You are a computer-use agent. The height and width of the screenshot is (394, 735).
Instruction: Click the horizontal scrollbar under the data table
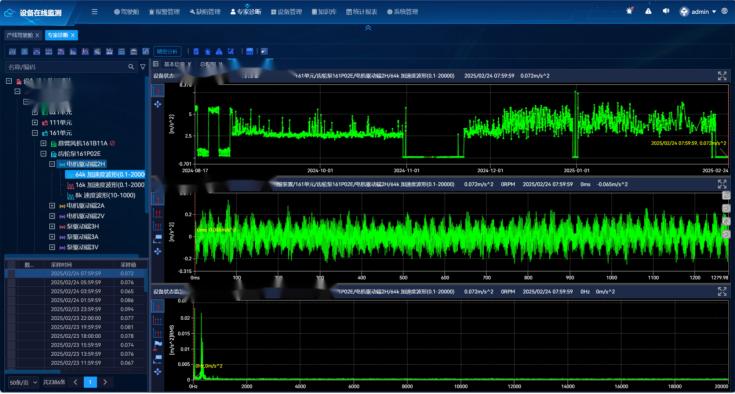pyautogui.click(x=33, y=371)
